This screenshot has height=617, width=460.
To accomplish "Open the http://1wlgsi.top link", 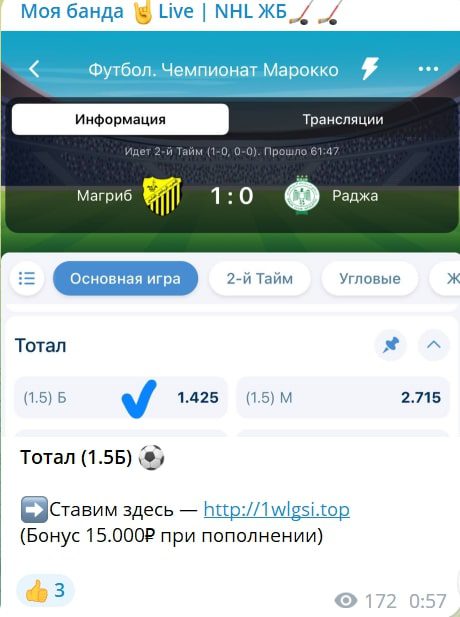I will (277, 510).
